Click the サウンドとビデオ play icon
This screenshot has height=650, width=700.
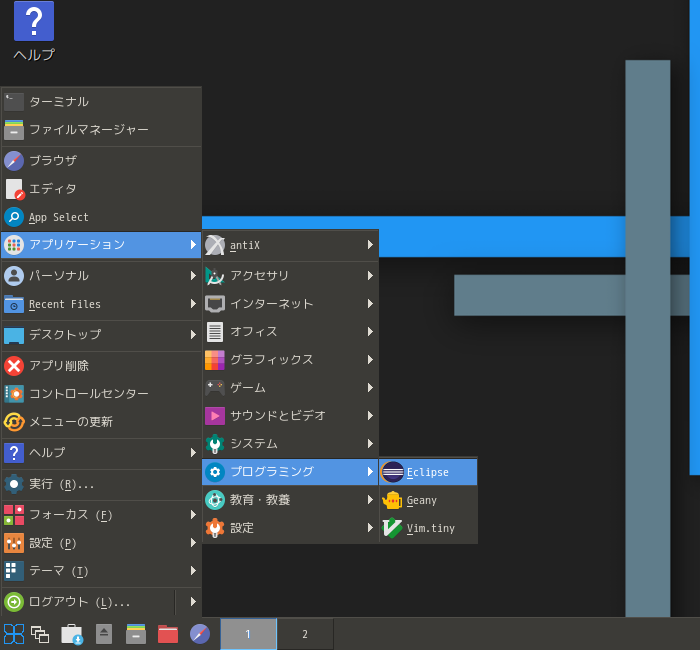215,416
